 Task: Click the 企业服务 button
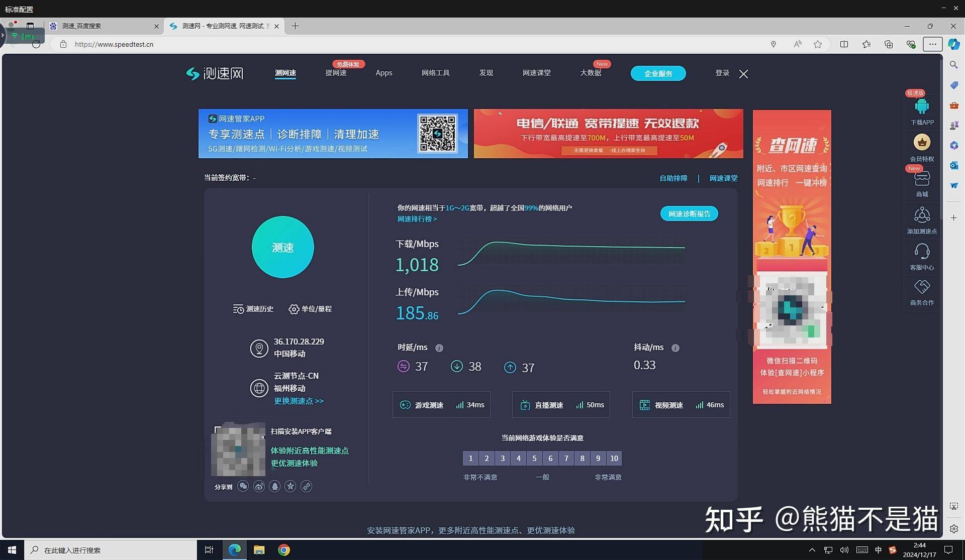click(x=658, y=73)
